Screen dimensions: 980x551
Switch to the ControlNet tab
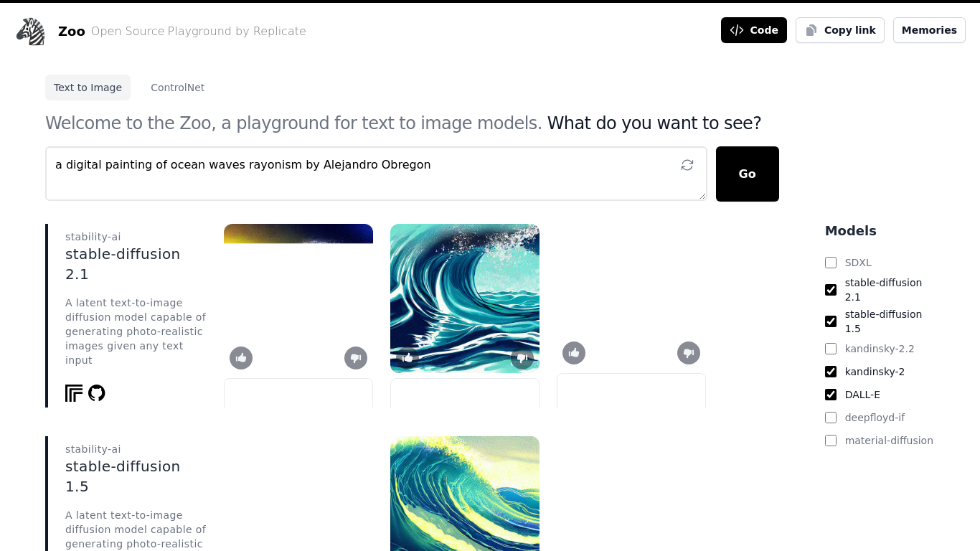click(x=177, y=87)
